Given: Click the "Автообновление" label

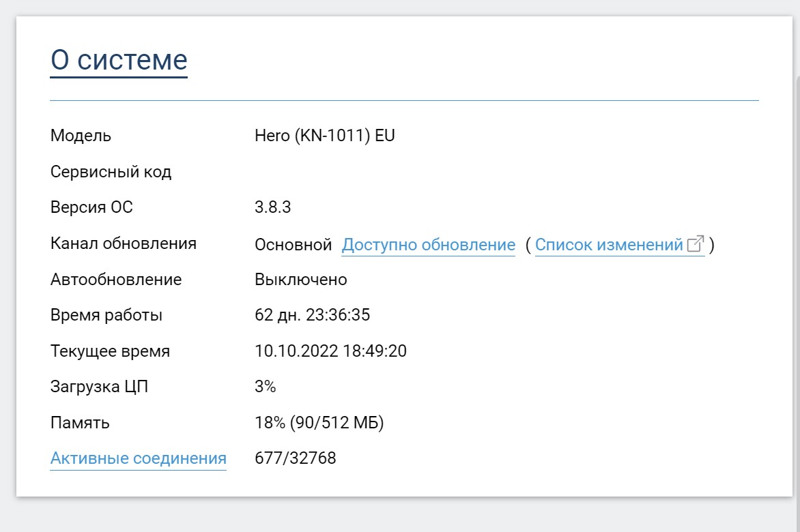Looking at the screenshot, I should point(116,280).
